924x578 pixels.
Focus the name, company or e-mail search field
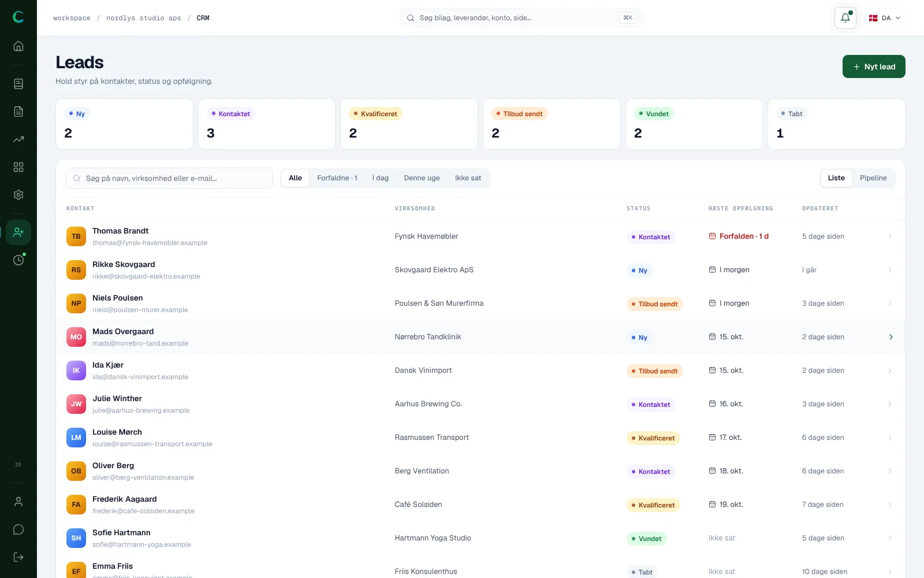(x=169, y=178)
